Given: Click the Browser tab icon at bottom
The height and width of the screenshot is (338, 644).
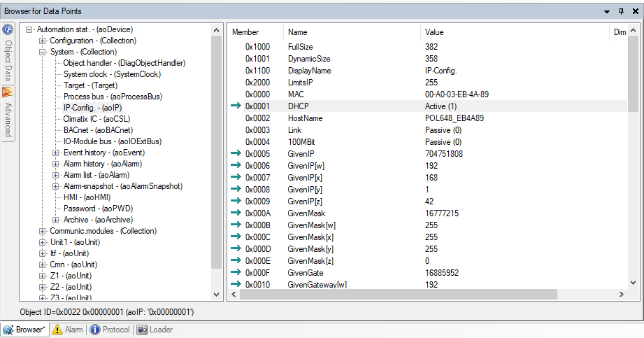Looking at the screenshot, I should pyautogui.click(x=8, y=330).
